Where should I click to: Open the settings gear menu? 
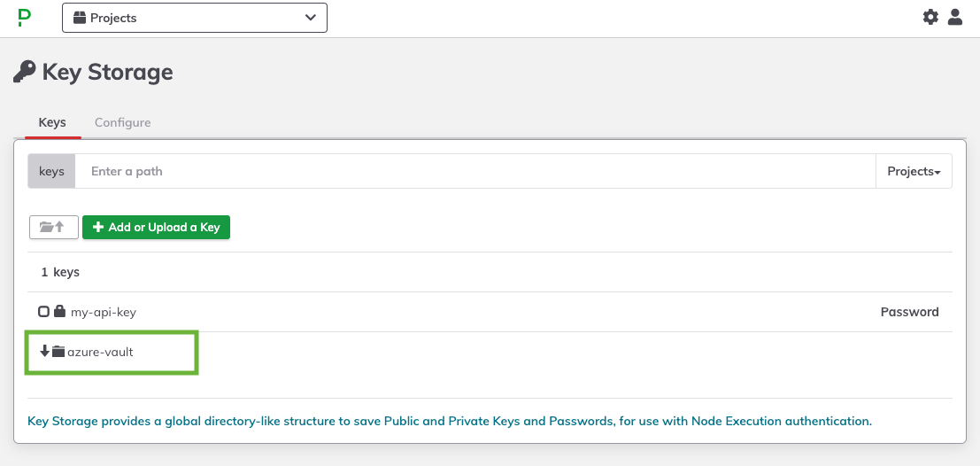click(x=930, y=17)
